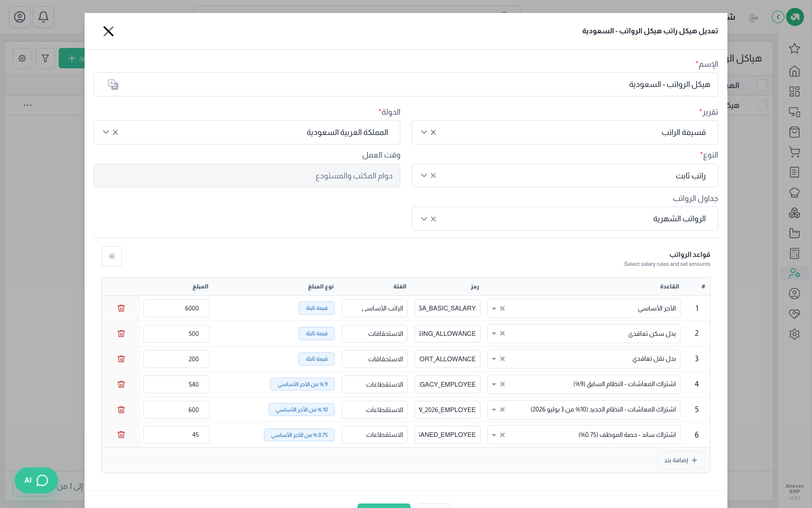Viewport: 812px width, 508px height.
Task: Click the SA_BASIC_SALARY code field
Action: 448,308
